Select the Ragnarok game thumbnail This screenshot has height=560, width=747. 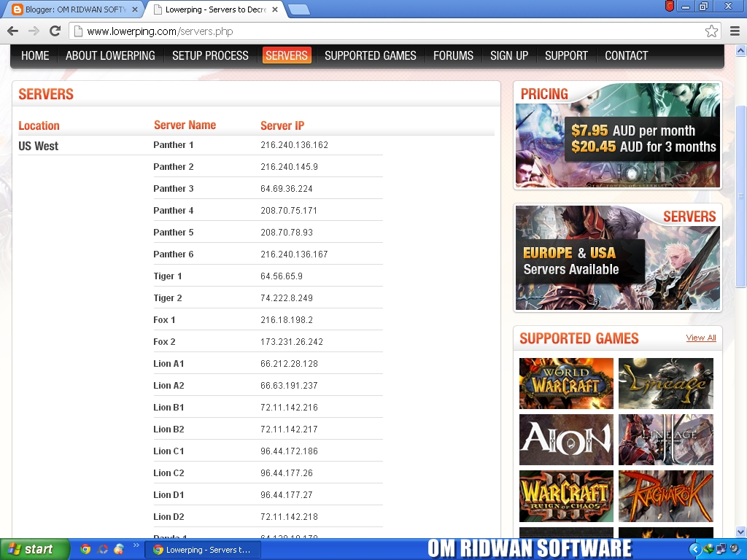(665, 496)
